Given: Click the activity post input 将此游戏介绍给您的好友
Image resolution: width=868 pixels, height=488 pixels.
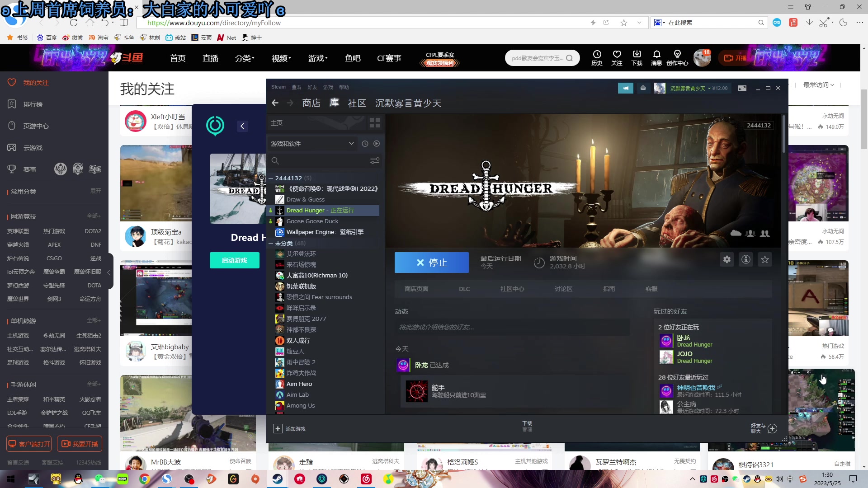Looking at the screenshot, I should [x=512, y=327].
